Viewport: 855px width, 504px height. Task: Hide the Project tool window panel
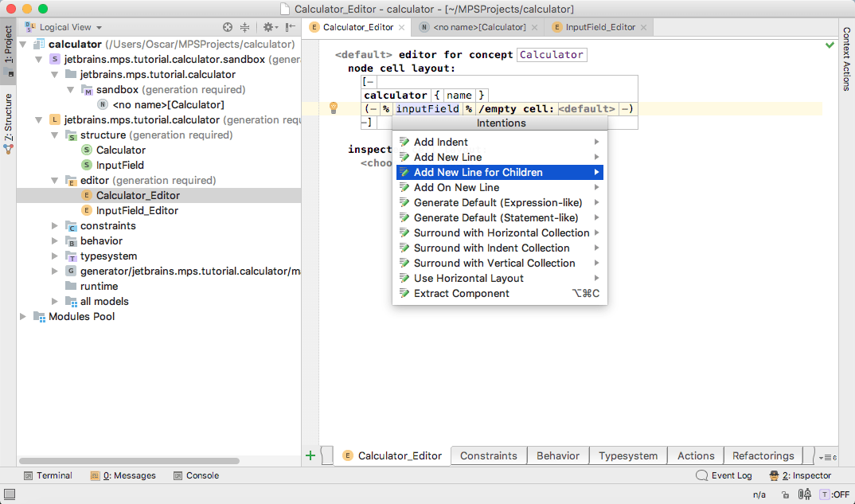(x=290, y=27)
